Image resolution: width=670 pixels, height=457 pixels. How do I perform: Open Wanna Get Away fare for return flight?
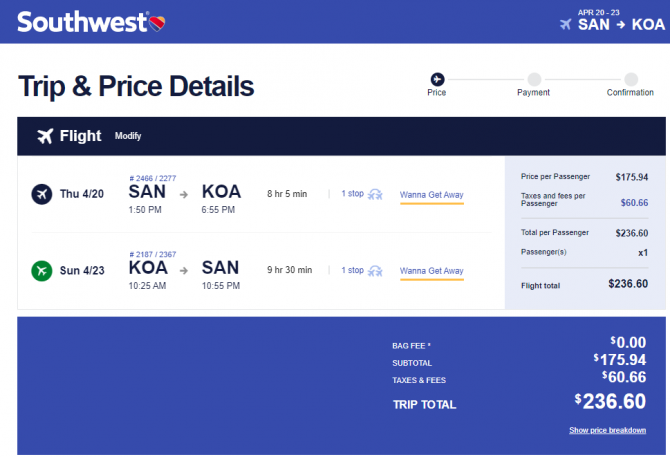(x=432, y=271)
